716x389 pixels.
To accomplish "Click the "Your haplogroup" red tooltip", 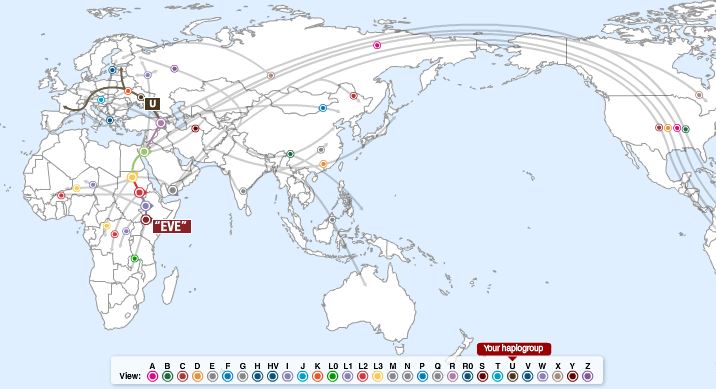I will pyautogui.click(x=514, y=348).
